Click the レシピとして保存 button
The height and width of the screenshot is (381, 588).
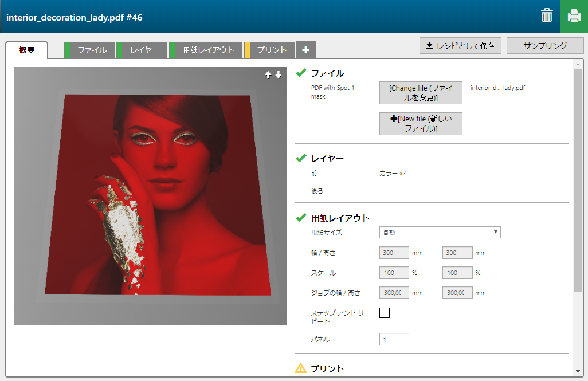point(461,46)
